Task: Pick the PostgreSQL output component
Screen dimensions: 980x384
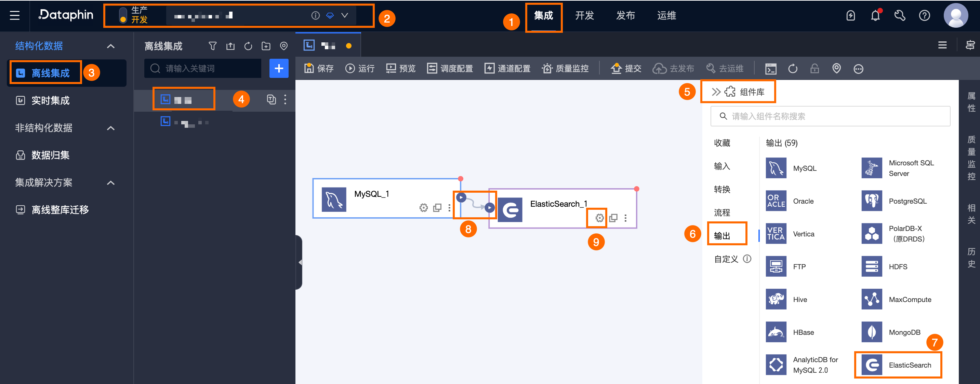Action: 895,201
